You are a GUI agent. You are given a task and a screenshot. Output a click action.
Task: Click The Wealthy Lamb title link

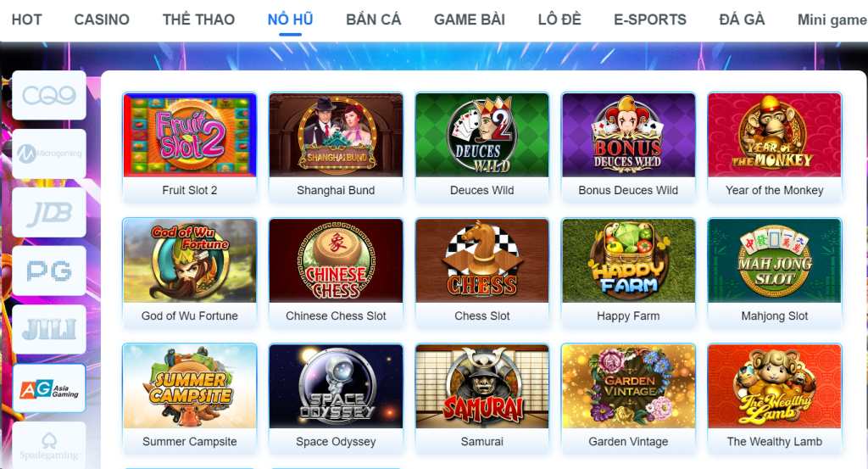pos(775,442)
